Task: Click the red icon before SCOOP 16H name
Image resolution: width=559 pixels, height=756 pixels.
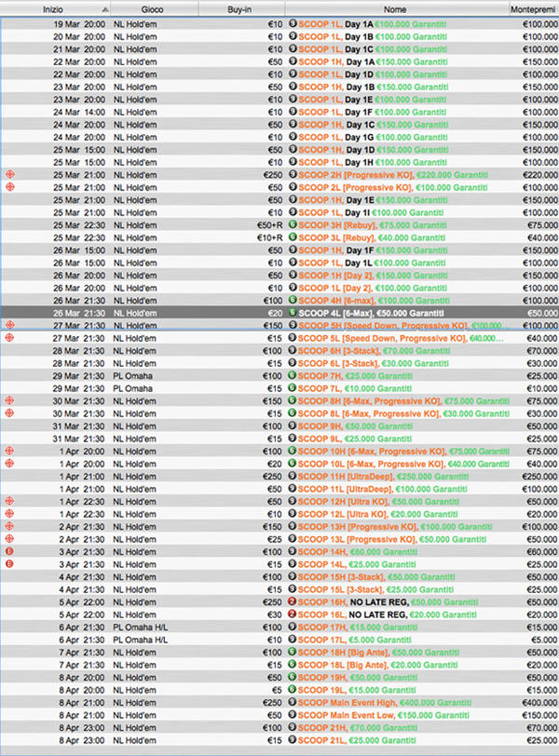Action: tap(292, 601)
